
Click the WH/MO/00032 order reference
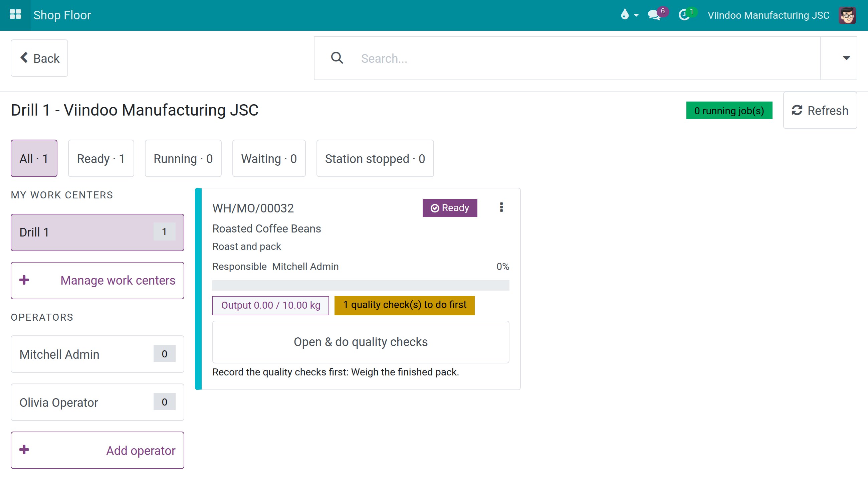pyautogui.click(x=253, y=208)
